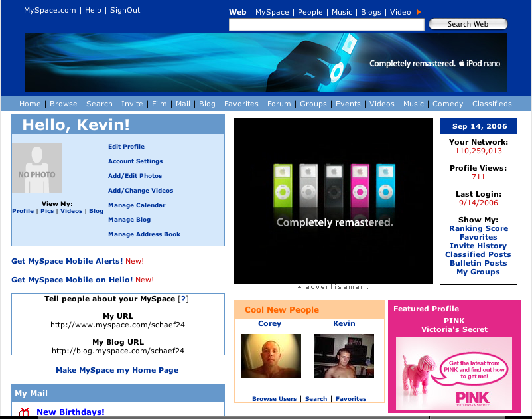Open Blog in the navigation bar
The height and width of the screenshot is (419, 532).
207,104
